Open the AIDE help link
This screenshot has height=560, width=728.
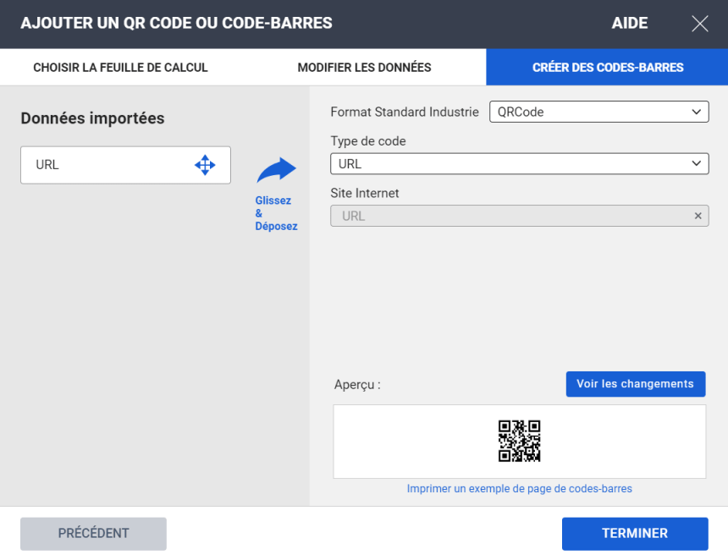click(x=629, y=23)
